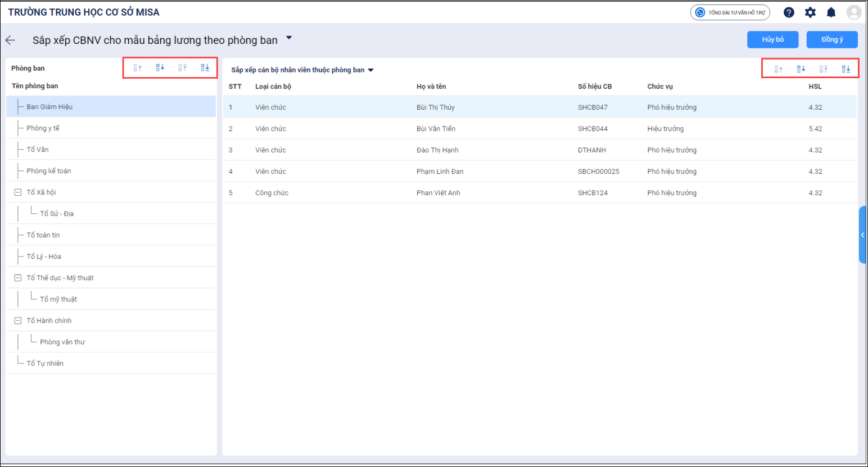This screenshot has width=868, height=467.
Task: Open 'Sắp xếp cán bộ nhân viên thuộc phòng ban' dropdown
Action: tap(302, 70)
